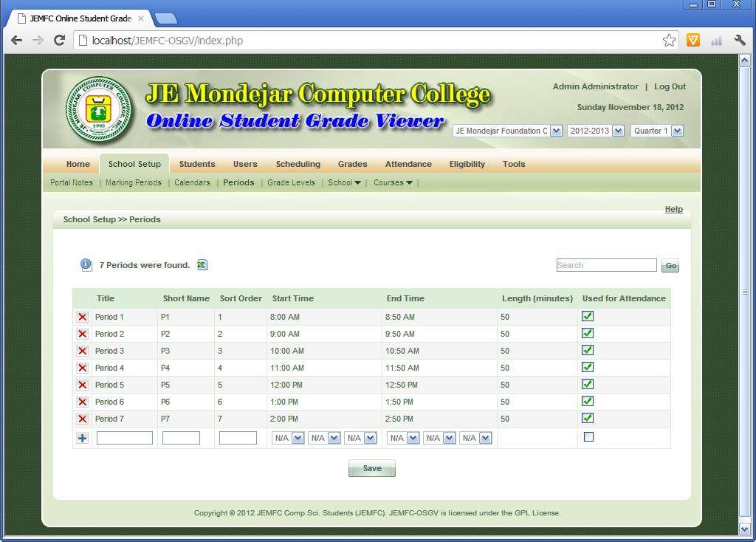Check Used for Attendance in new period row

(x=588, y=437)
